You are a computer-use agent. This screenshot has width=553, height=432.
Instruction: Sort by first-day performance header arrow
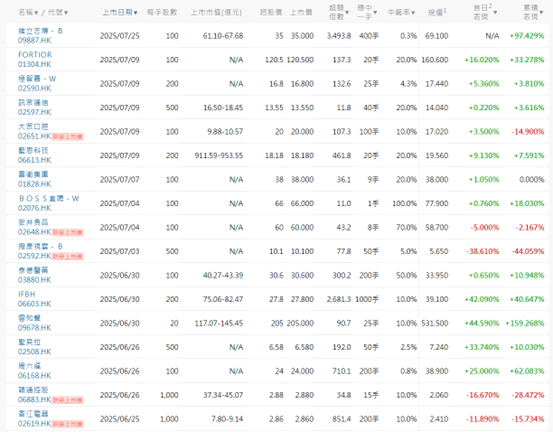pyautogui.click(x=495, y=12)
